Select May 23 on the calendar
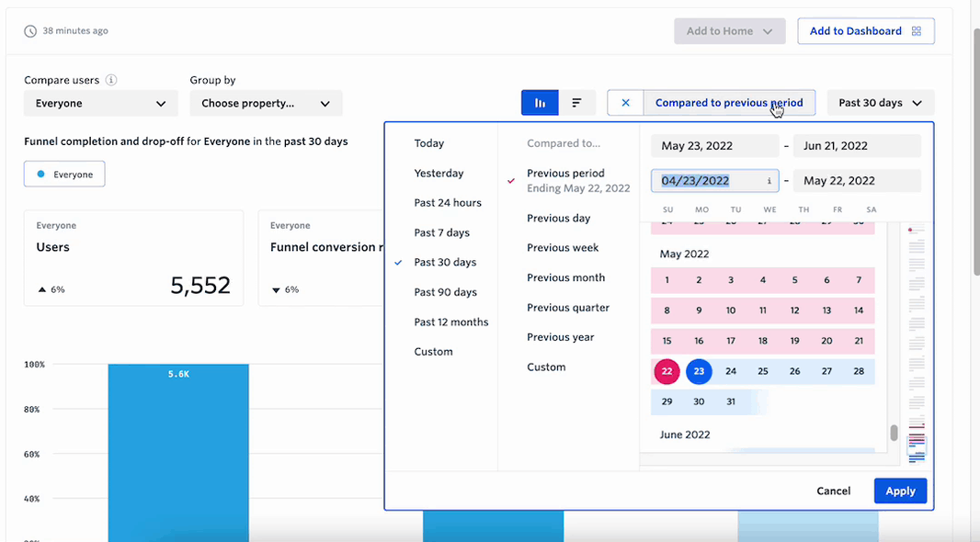This screenshot has height=542, width=980. 699,371
